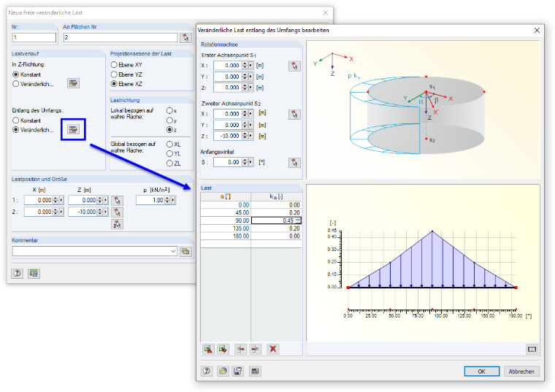Image resolution: width=555 pixels, height=392 pixels.
Task: Choose projection plane Ebene YZ
Action: tap(114, 74)
